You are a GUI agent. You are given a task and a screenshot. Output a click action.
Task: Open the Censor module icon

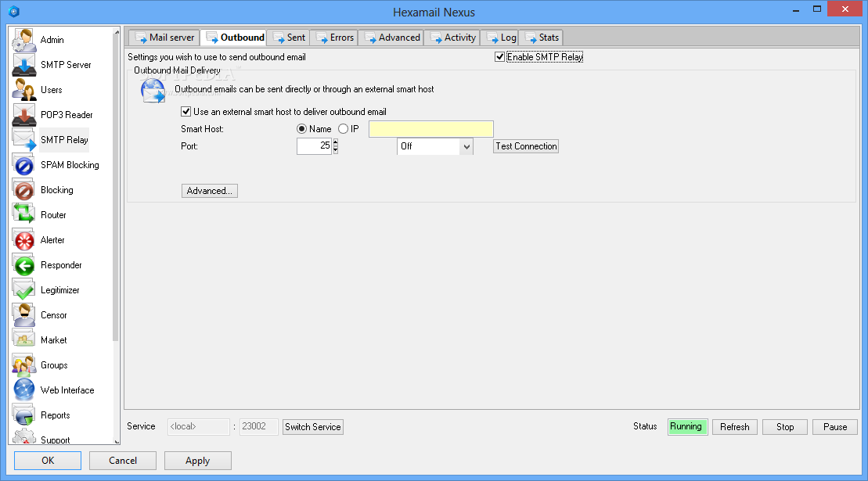[23, 315]
